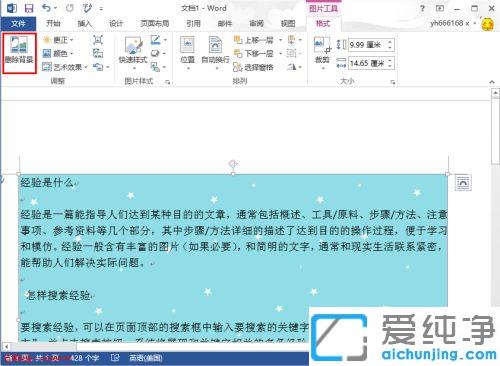
Task: Switch to the Page Layout (页面布局) tab
Action: click(155, 23)
